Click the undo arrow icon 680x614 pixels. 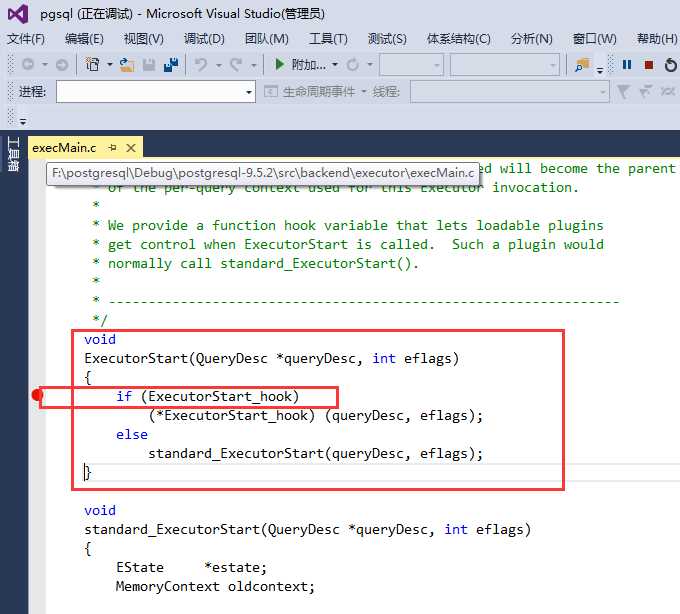pos(200,65)
